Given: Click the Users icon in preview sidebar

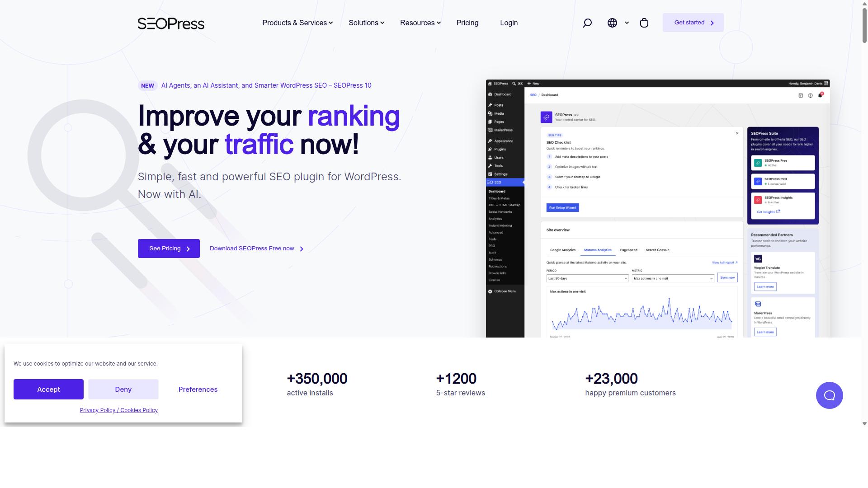Looking at the screenshot, I should (x=490, y=158).
